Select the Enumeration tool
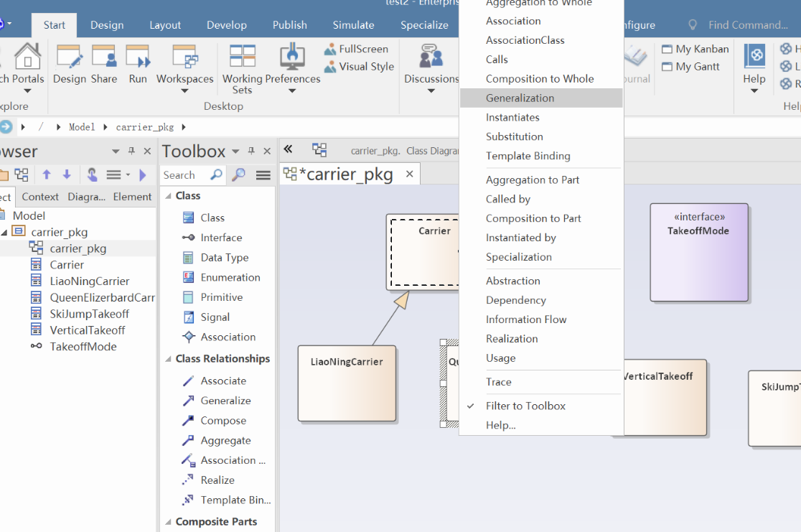 230,278
